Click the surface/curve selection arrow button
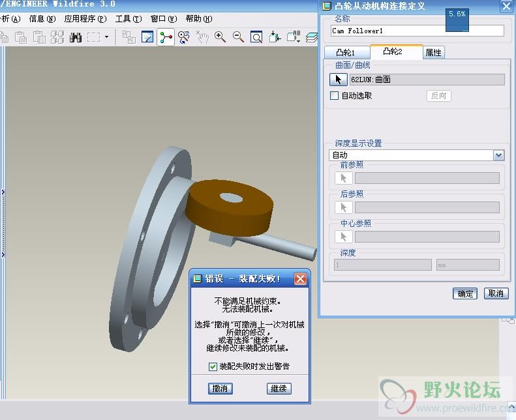 (x=339, y=80)
